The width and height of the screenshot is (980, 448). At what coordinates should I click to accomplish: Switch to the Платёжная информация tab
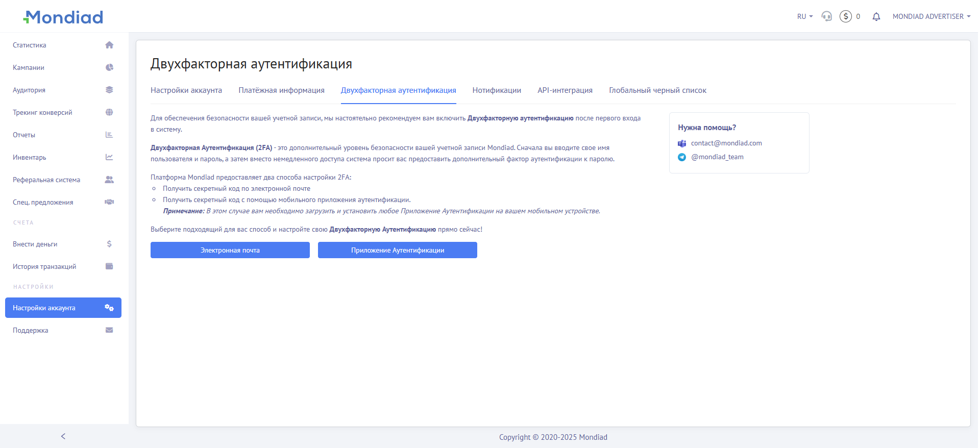pyautogui.click(x=281, y=90)
